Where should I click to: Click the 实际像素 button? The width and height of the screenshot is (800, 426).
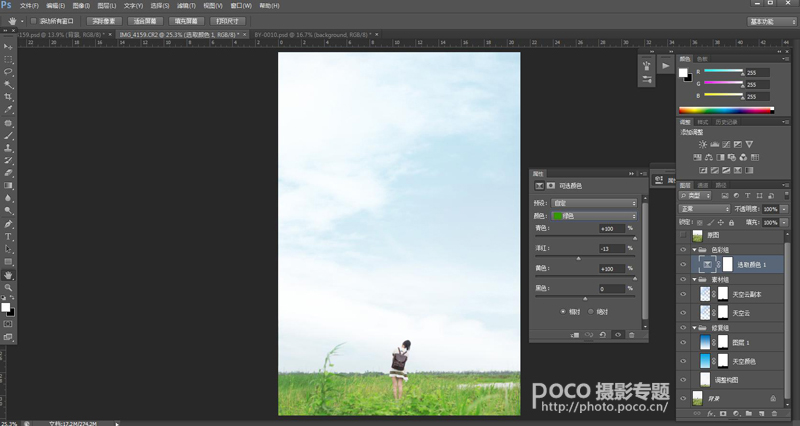[x=104, y=21]
